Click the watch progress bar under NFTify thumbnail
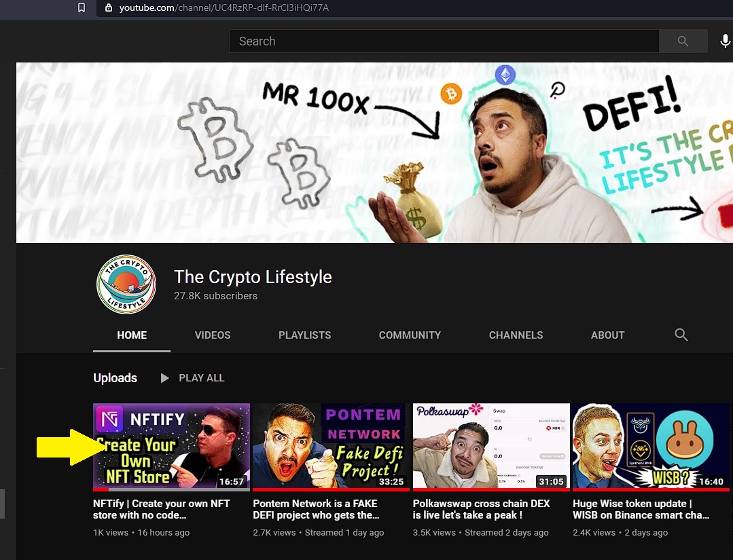The width and height of the screenshot is (733, 560). pyautogui.click(x=172, y=489)
